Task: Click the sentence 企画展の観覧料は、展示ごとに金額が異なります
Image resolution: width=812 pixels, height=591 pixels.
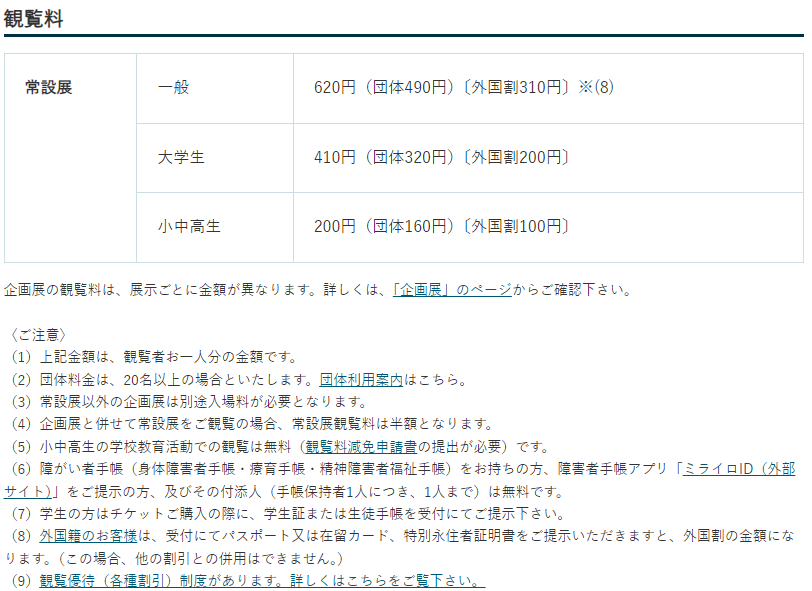Action: (160, 290)
